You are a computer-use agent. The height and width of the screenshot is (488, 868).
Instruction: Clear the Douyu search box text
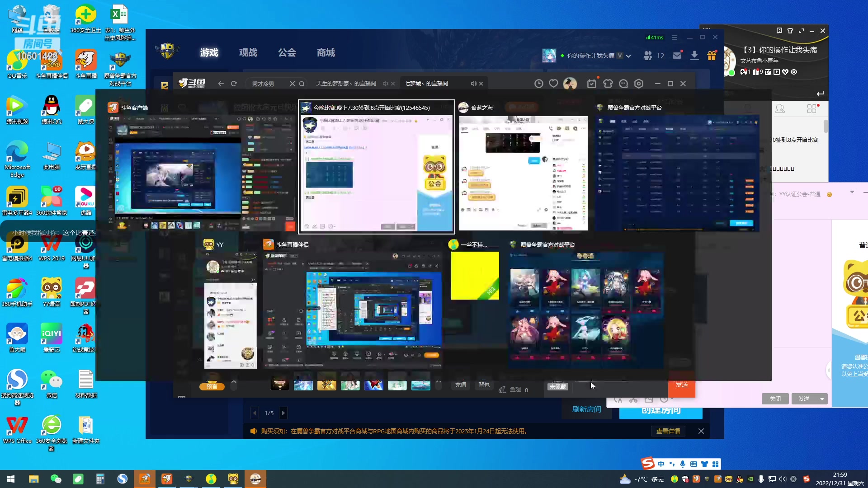tap(292, 84)
